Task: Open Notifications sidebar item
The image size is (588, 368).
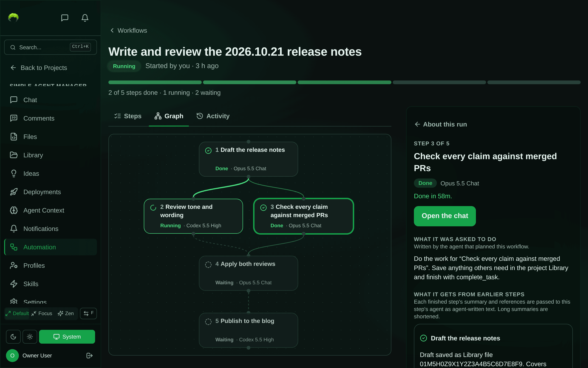Action: click(x=51, y=229)
